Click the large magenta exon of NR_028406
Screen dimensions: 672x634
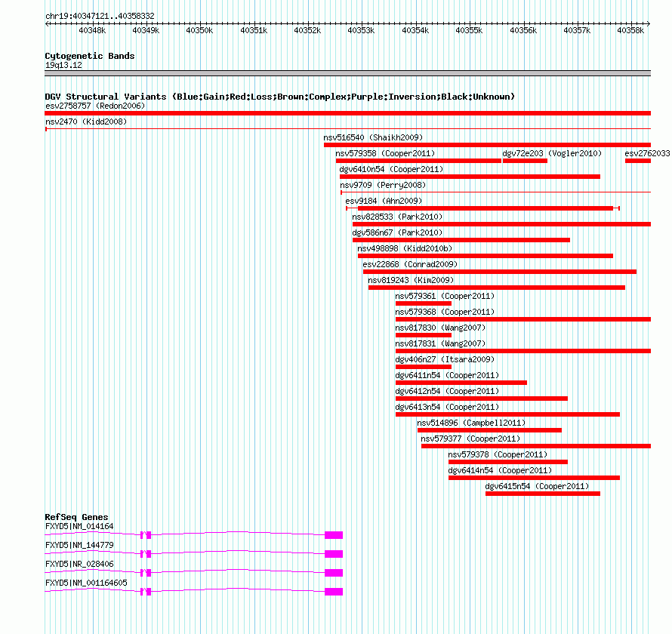tap(334, 573)
